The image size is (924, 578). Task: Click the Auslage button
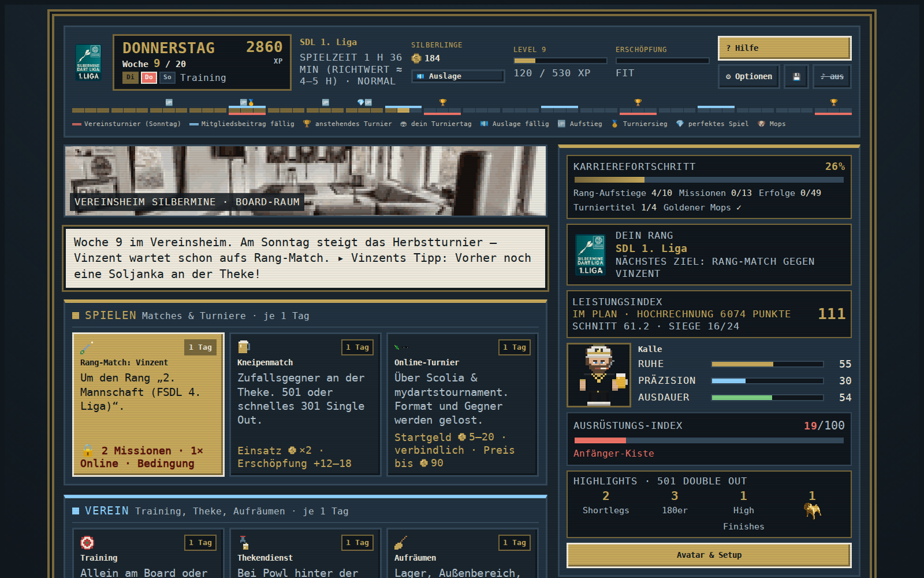[458, 76]
